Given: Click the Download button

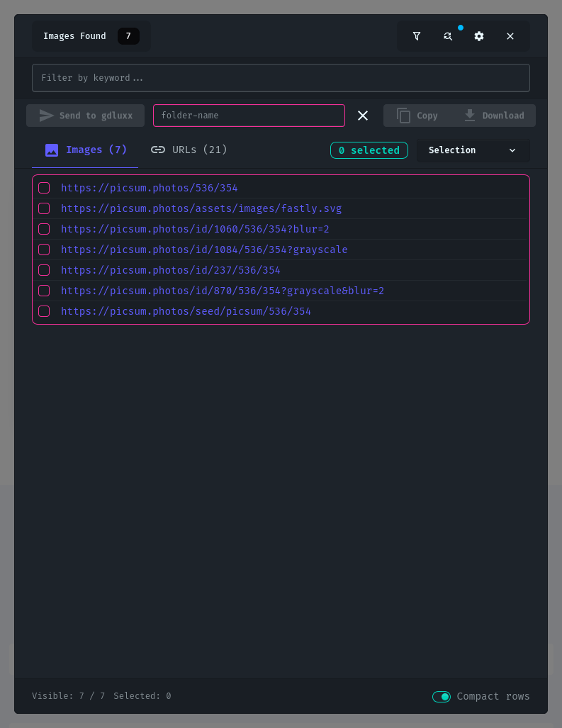Looking at the screenshot, I should (x=494, y=116).
